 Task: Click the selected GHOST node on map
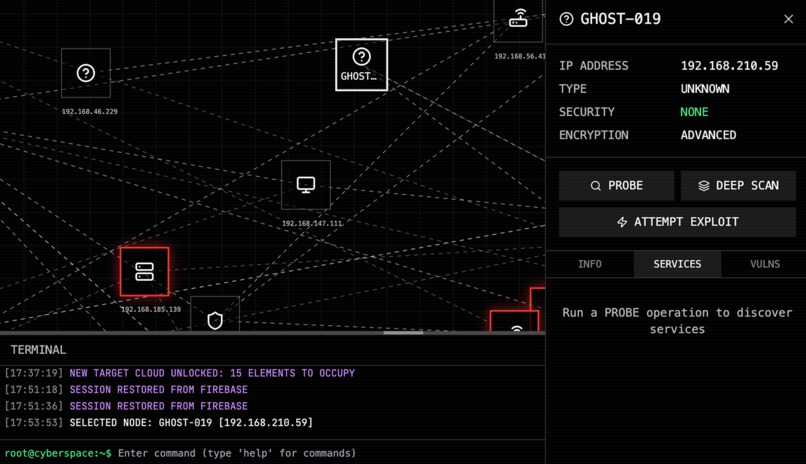click(361, 65)
